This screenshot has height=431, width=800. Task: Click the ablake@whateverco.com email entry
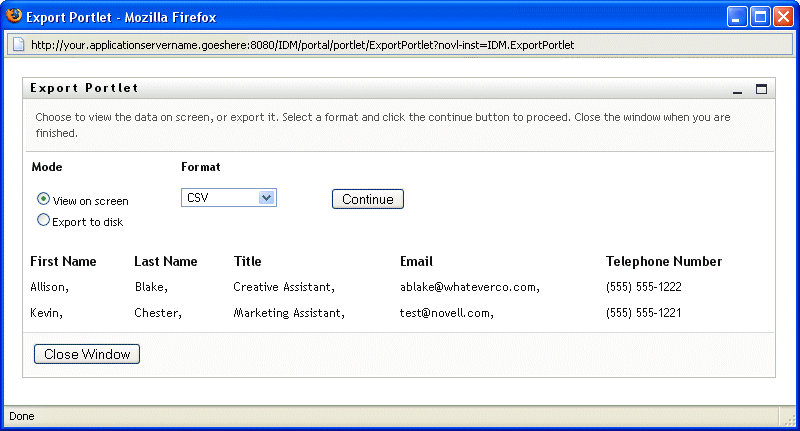tap(469, 287)
